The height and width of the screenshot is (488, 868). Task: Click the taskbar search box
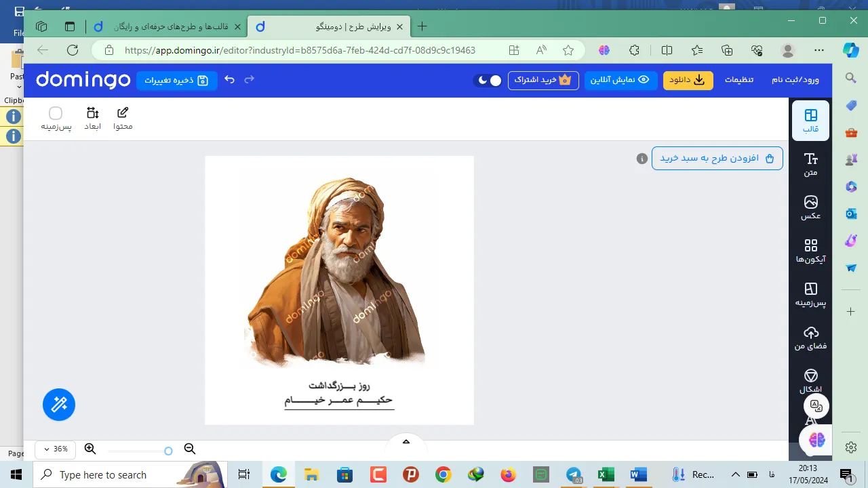point(130,474)
